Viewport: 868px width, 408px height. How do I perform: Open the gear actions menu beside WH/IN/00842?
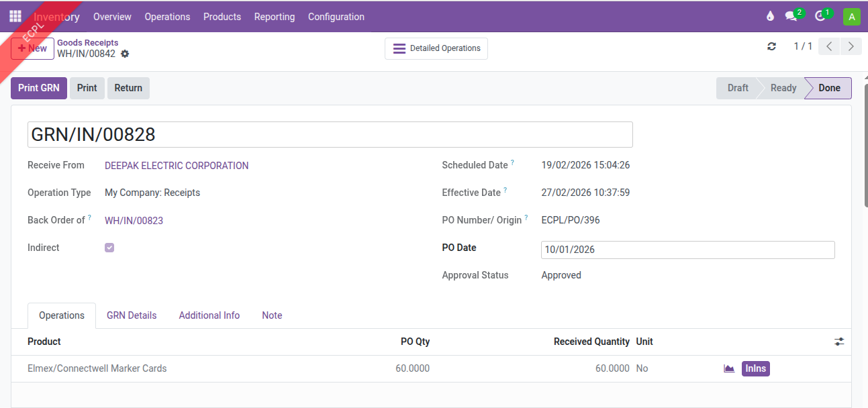(x=125, y=54)
